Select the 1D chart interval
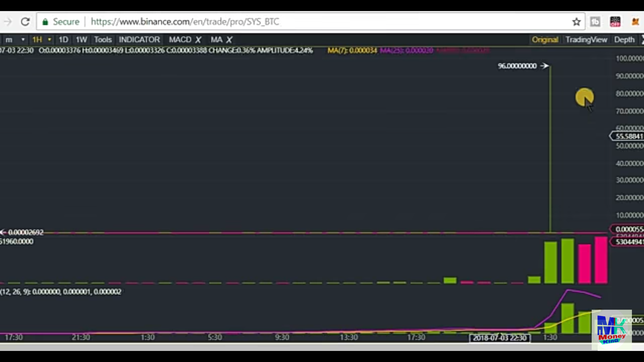This screenshot has height=362, width=644. 63,40
